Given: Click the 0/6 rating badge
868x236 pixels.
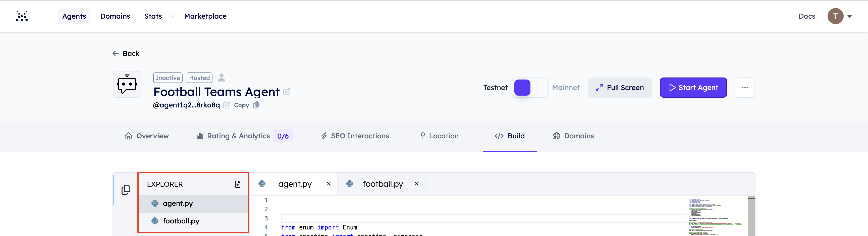Looking at the screenshot, I should pos(283,136).
